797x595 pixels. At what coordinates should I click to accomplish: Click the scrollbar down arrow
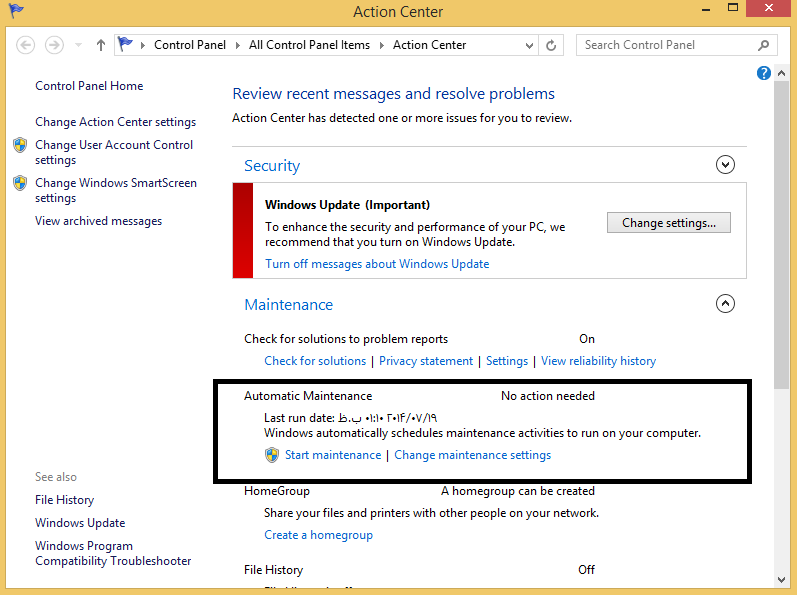[781, 579]
